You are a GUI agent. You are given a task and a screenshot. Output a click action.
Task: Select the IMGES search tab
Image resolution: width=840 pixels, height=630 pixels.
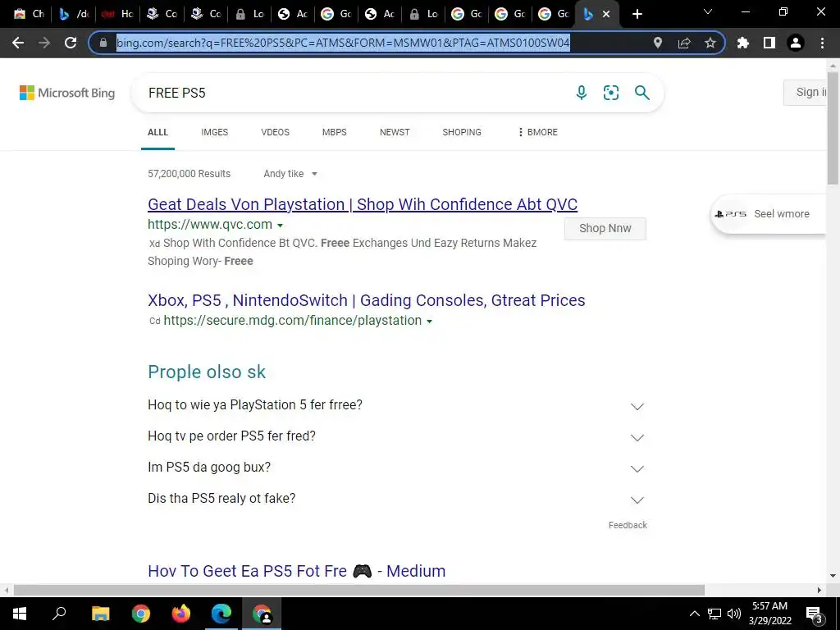click(x=214, y=132)
